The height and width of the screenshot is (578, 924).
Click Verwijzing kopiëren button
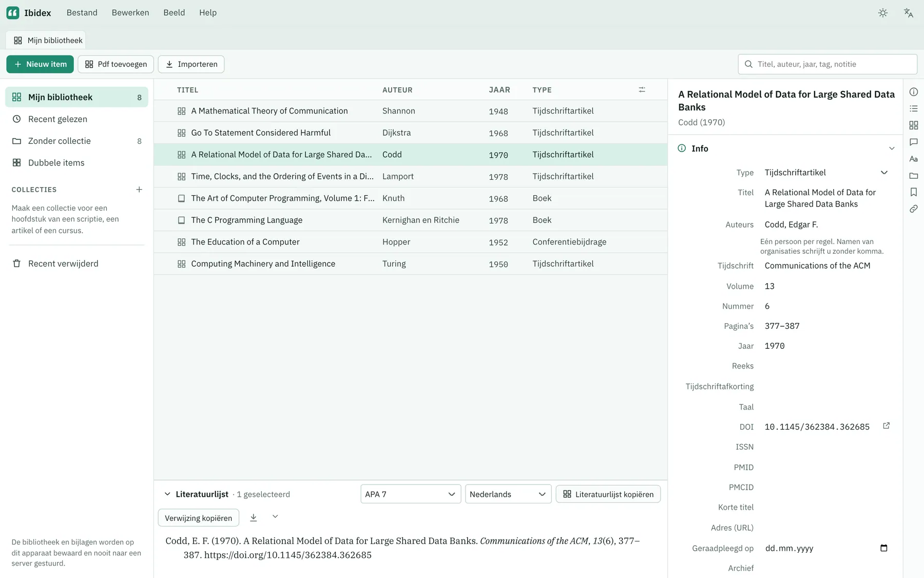(x=199, y=518)
